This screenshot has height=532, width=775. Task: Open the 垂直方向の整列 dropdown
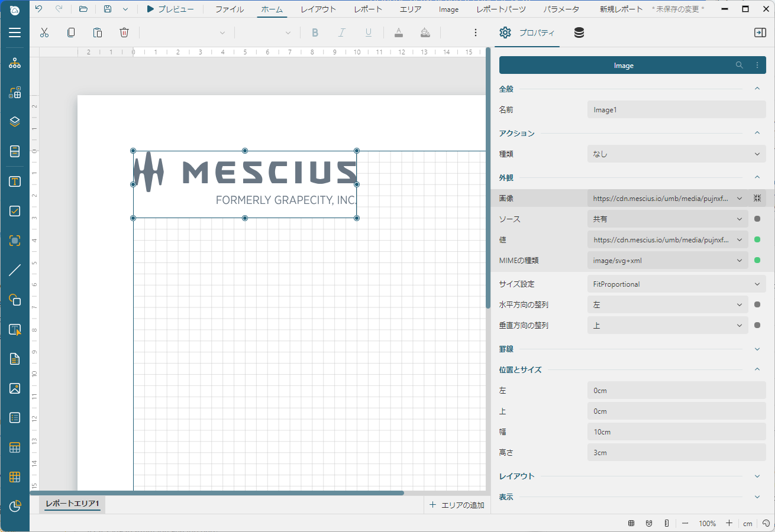pos(668,325)
